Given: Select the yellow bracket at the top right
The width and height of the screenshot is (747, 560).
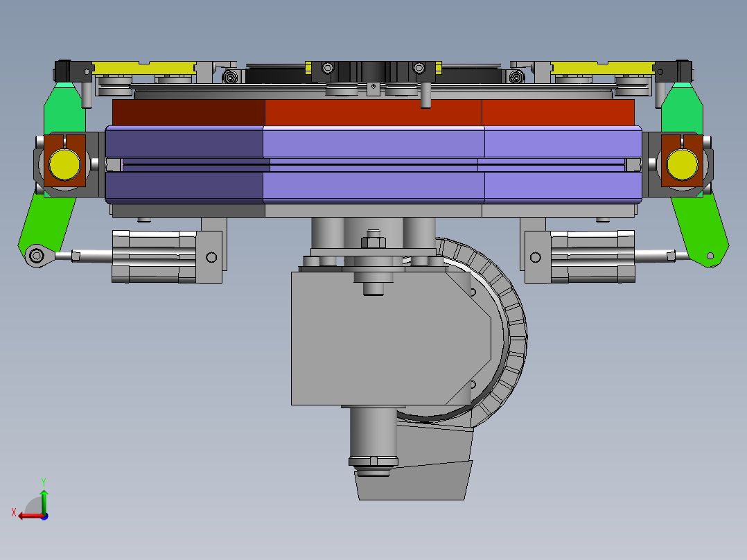Looking at the screenshot, I should pos(602,68).
